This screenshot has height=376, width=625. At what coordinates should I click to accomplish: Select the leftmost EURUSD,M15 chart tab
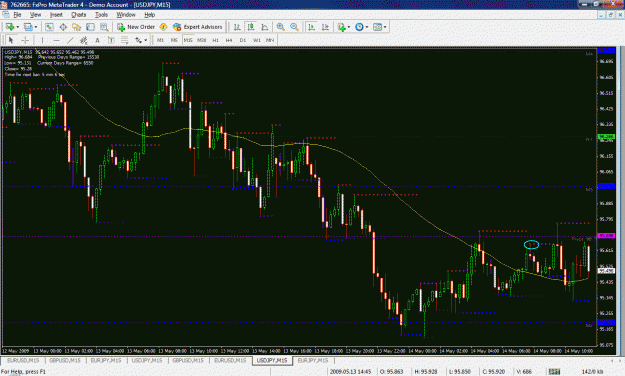pos(23,360)
